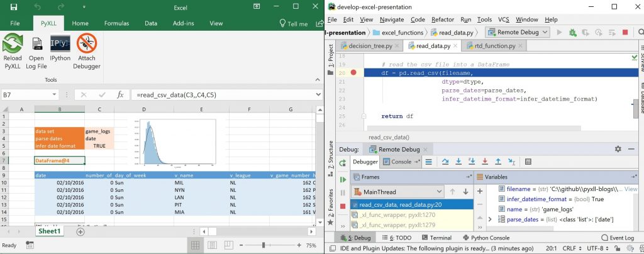Open the debug panel settings gear
This screenshot has height=254, width=644.
(x=618, y=149)
